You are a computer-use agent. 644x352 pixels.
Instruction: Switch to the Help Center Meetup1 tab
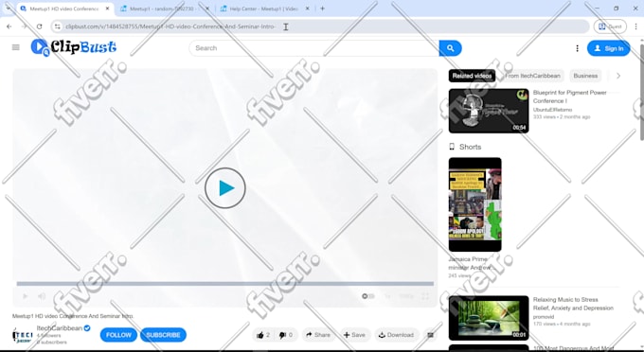tap(263, 9)
